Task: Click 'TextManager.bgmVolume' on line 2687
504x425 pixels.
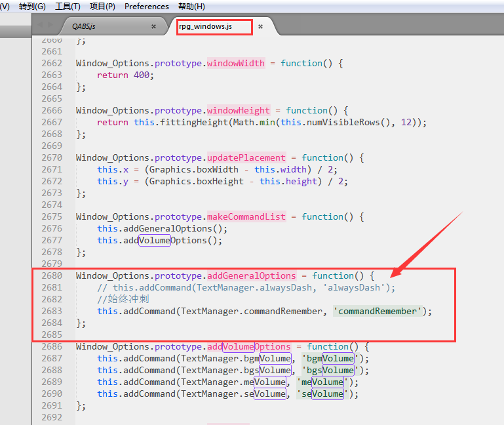Action: (x=236, y=358)
